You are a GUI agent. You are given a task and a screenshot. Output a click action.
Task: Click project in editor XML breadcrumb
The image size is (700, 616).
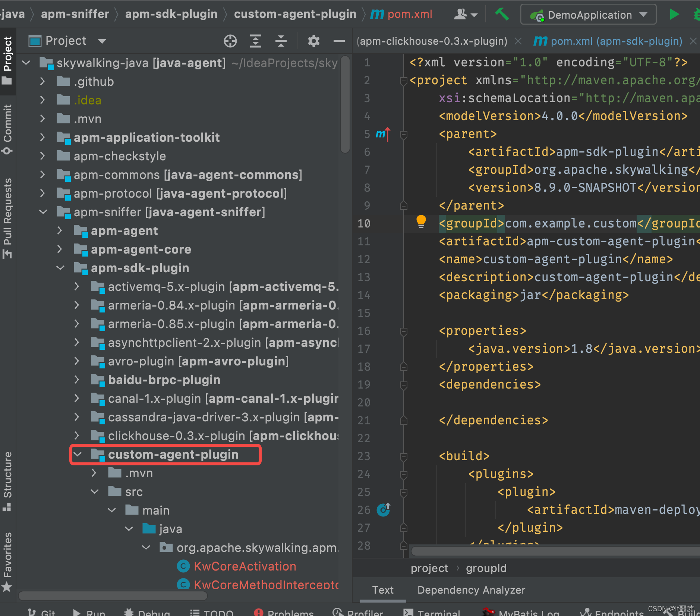[429, 568]
